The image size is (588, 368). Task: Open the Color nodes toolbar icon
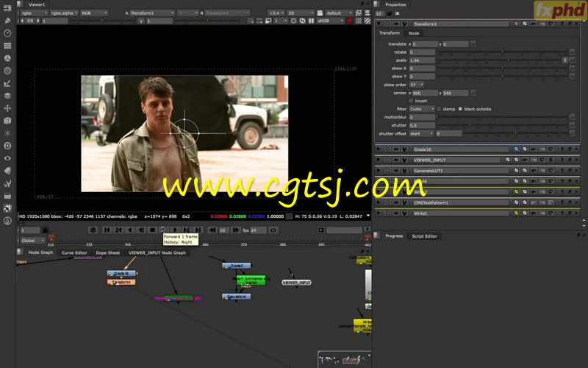pyautogui.click(x=7, y=58)
